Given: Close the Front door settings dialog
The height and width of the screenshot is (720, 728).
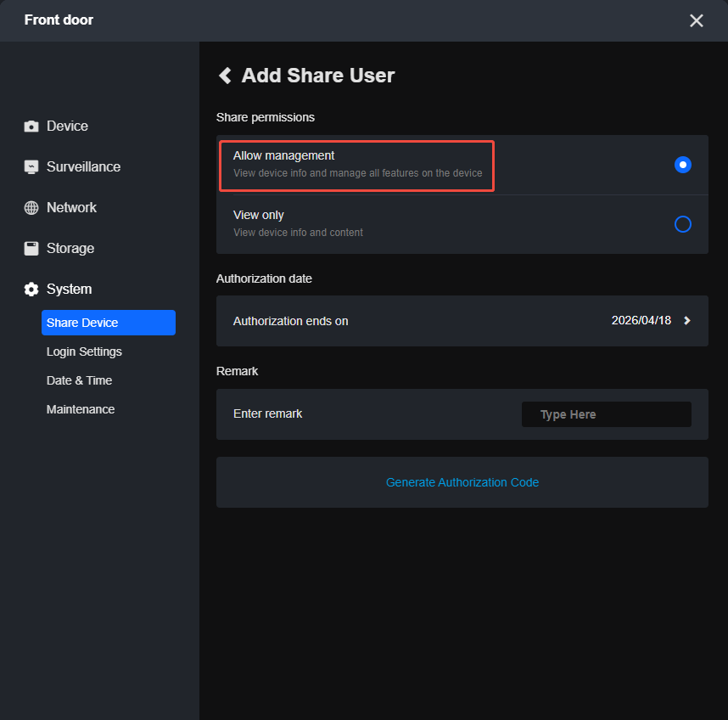Looking at the screenshot, I should click(696, 20).
